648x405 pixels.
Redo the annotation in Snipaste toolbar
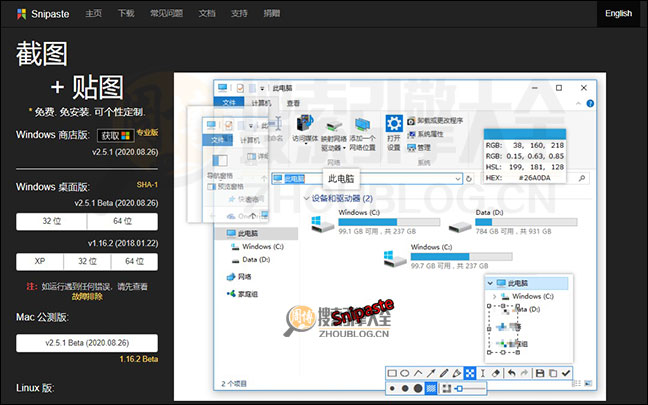click(524, 373)
